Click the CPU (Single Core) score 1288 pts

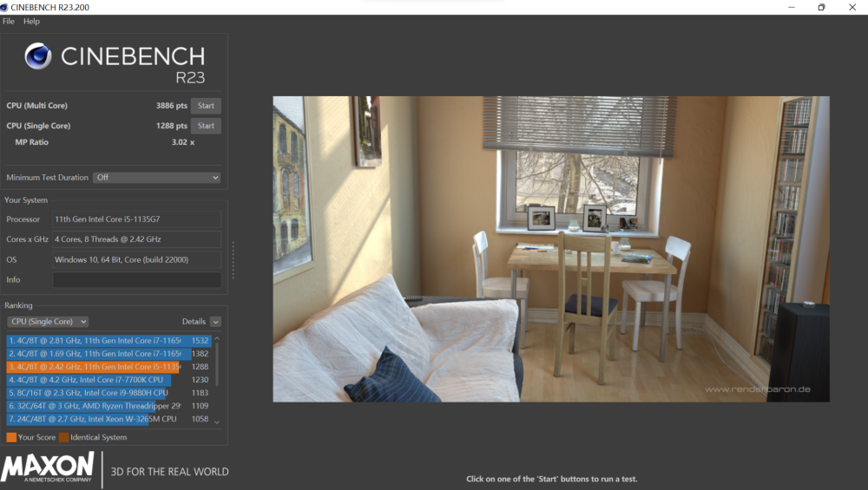click(x=172, y=126)
